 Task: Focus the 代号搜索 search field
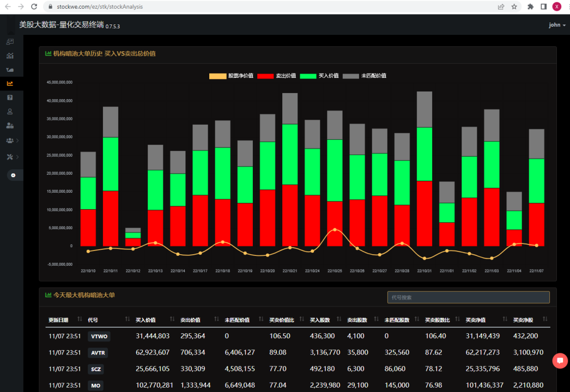tap(468, 297)
